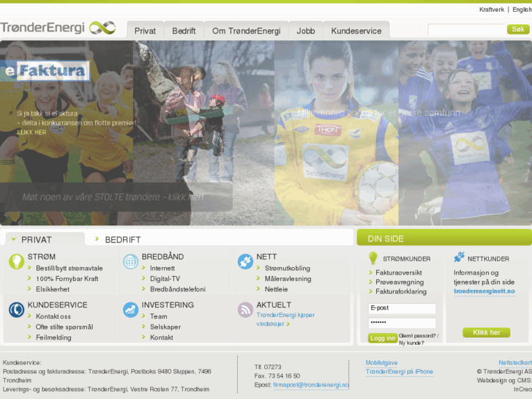Click the Bredbånd globe icon

coord(131,261)
